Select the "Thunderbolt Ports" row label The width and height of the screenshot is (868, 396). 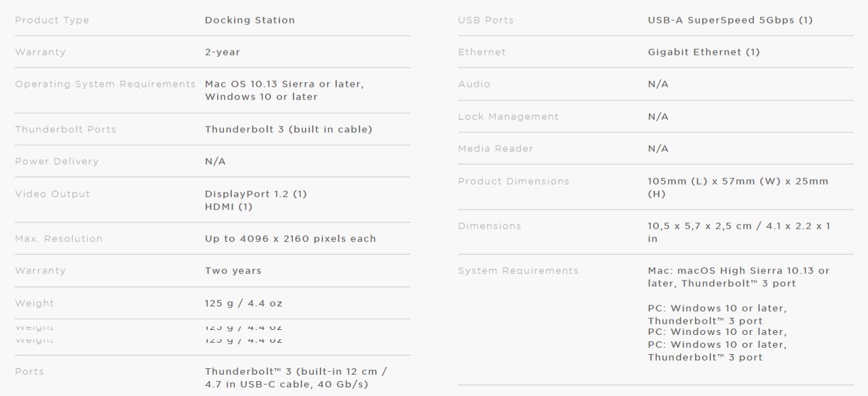65,129
